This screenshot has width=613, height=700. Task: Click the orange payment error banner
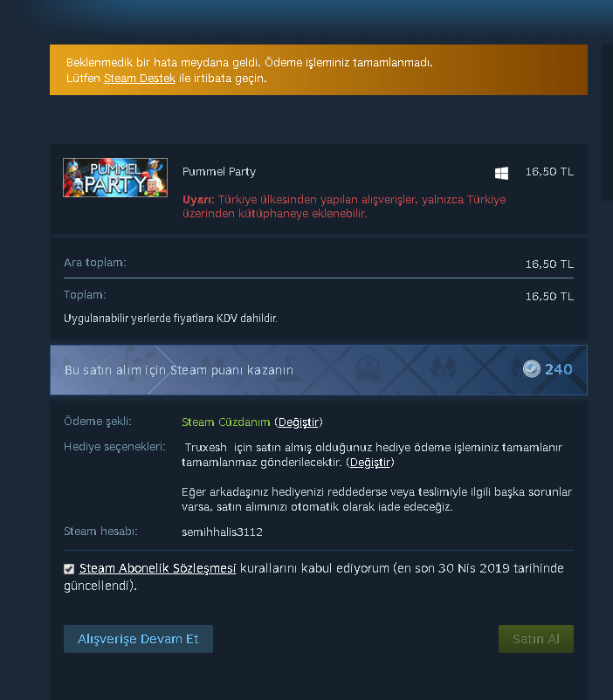[x=319, y=70]
